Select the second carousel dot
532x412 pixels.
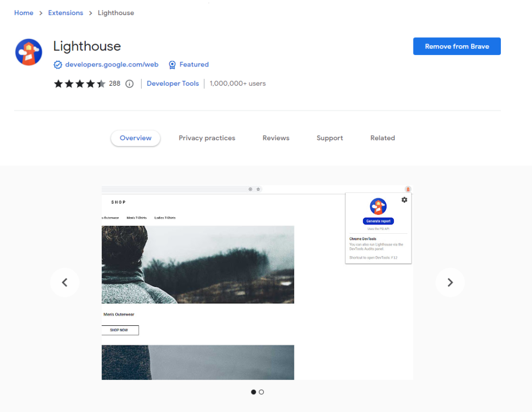tap(261, 392)
